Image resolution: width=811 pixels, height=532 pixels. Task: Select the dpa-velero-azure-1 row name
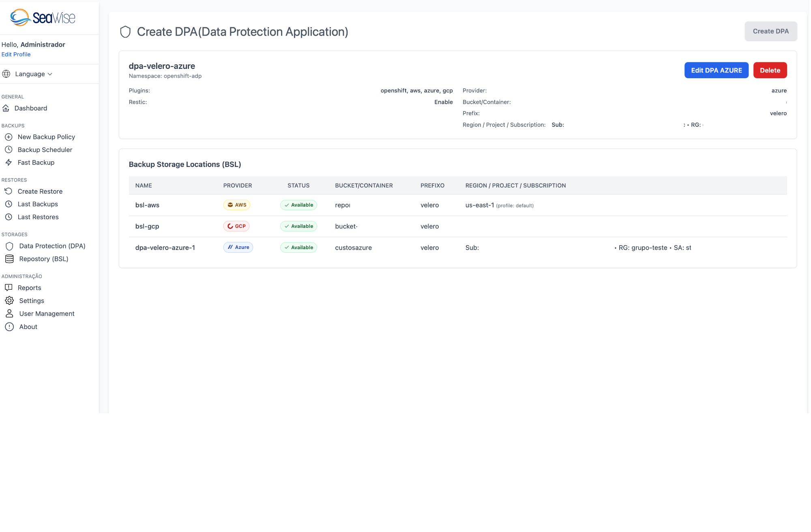tap(165, 248)
